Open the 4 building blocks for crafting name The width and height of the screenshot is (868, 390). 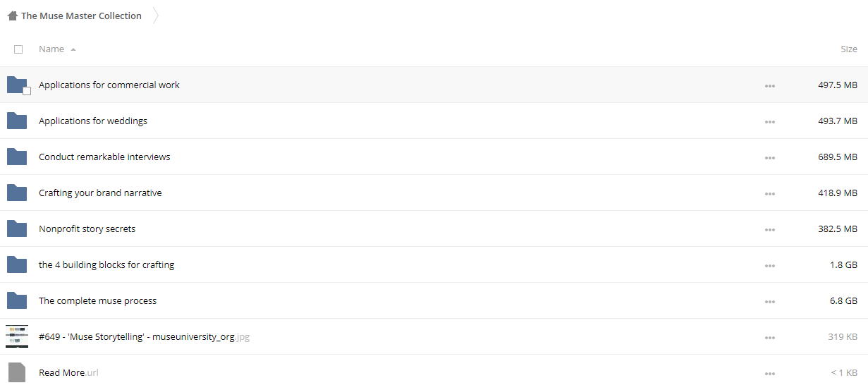coord(106,264)
